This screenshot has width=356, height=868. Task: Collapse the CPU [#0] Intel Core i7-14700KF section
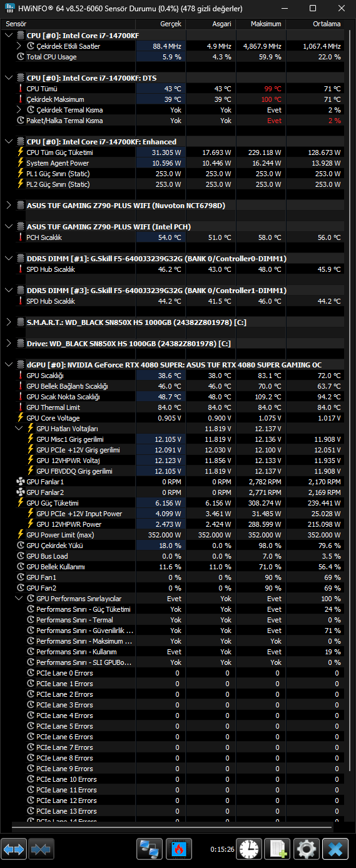8,36
